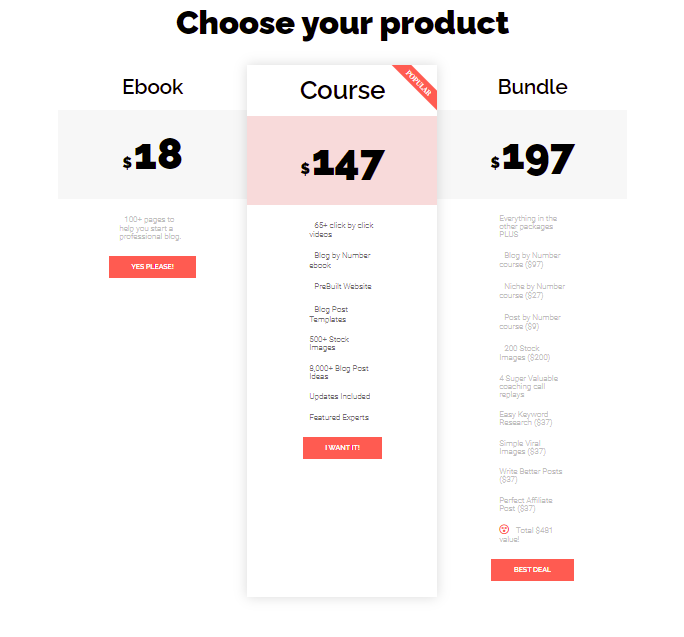Viewport: 684px width, 637px height.
Task: Click the astonished face emoji icon
Action: [504, 529]
